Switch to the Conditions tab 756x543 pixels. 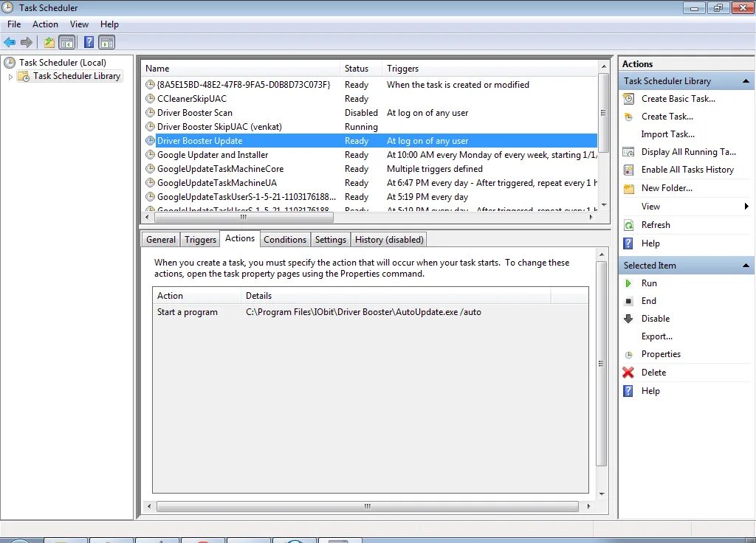pyautogui.click(x=285, y=240)
